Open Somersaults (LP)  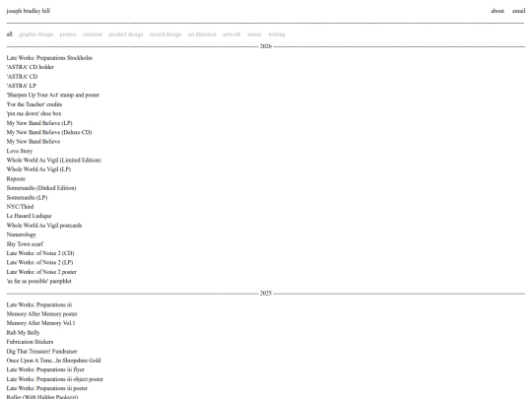27,197
